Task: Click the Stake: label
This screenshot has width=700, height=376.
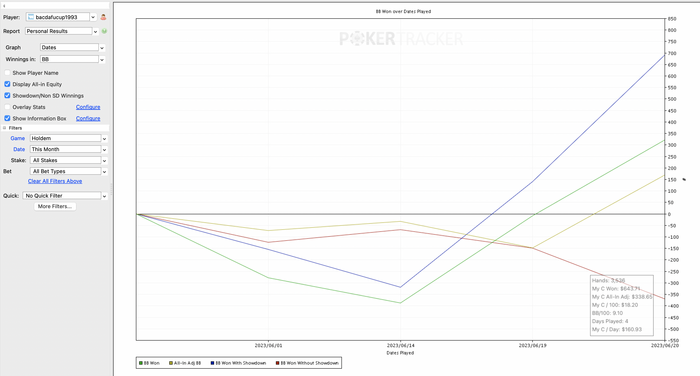Action: (x=18, y=160)
